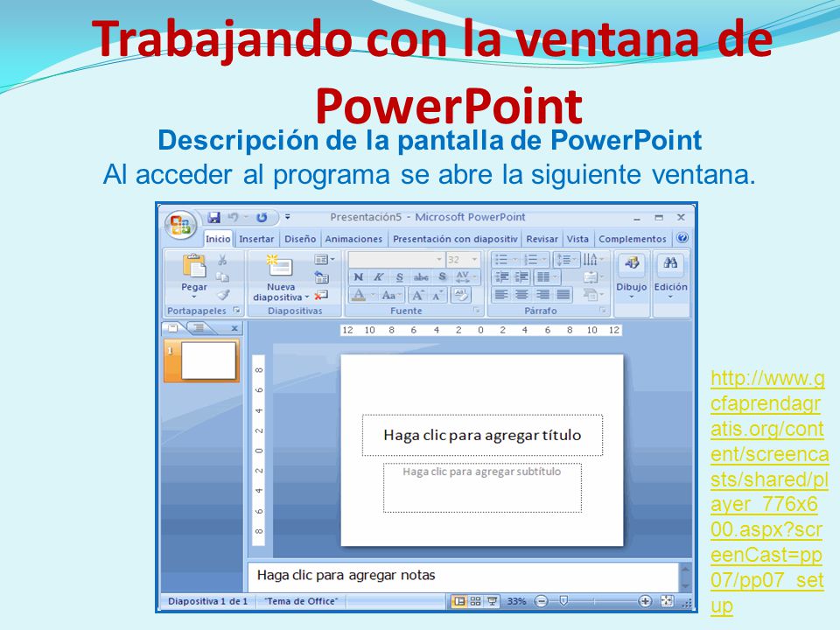This screenshot has width=840, height=630.
Task: Select the Format Painter brush icon
Action: 223,295
